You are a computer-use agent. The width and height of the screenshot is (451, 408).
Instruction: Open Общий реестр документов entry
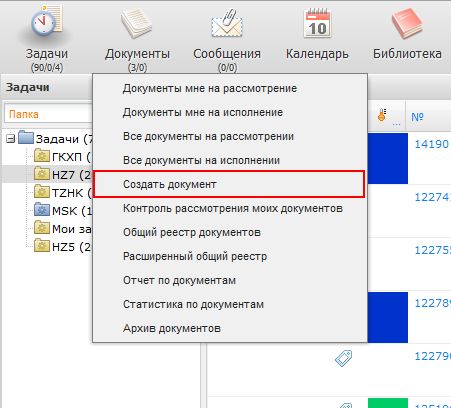(192, 232)
